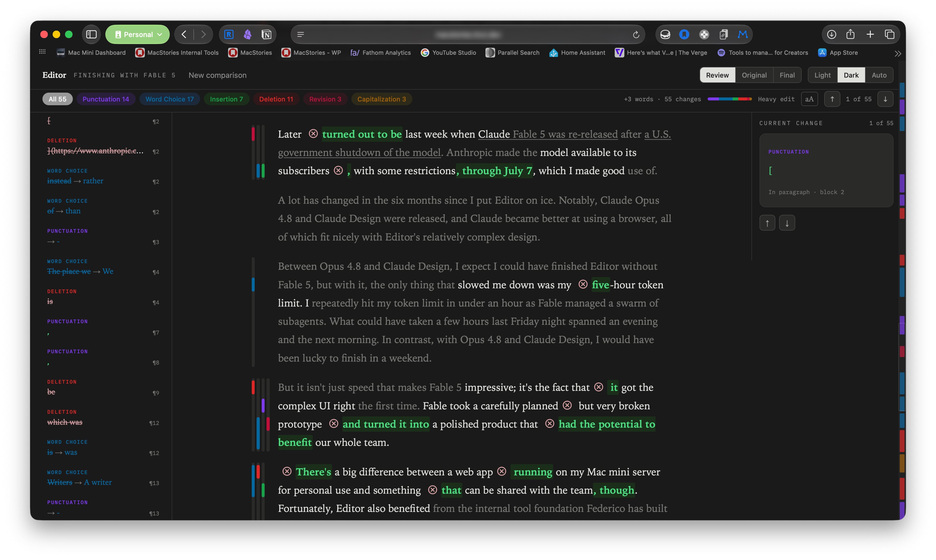
Task: Reject the 'running' insertion
Action: [x=501, y=471]
